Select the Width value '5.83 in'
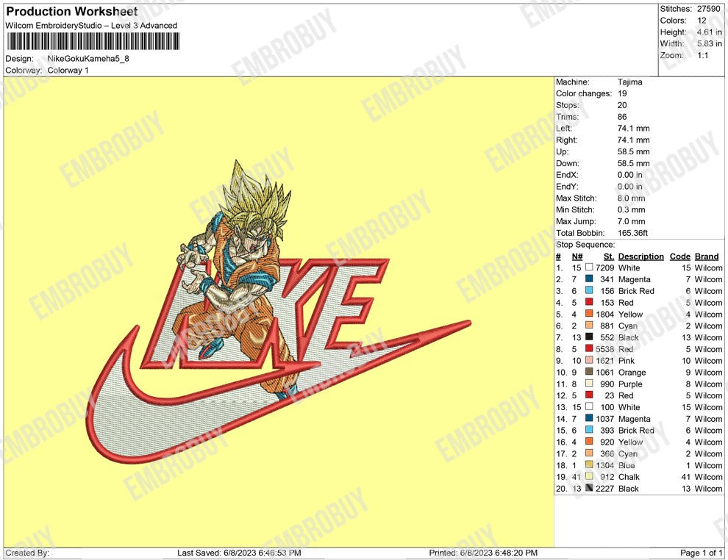 click(x=709, y=43)
